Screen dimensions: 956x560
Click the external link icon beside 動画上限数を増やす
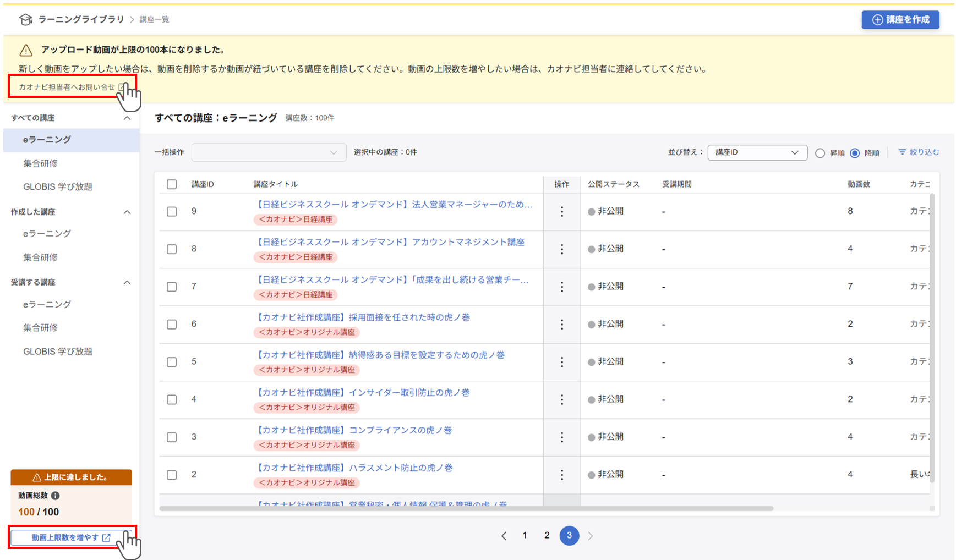[x=107, y=538]
